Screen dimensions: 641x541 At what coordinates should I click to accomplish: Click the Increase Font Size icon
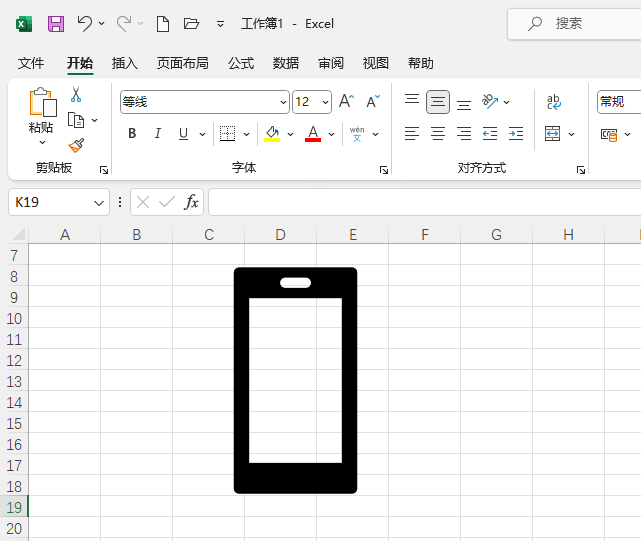[x=347, y=101]
